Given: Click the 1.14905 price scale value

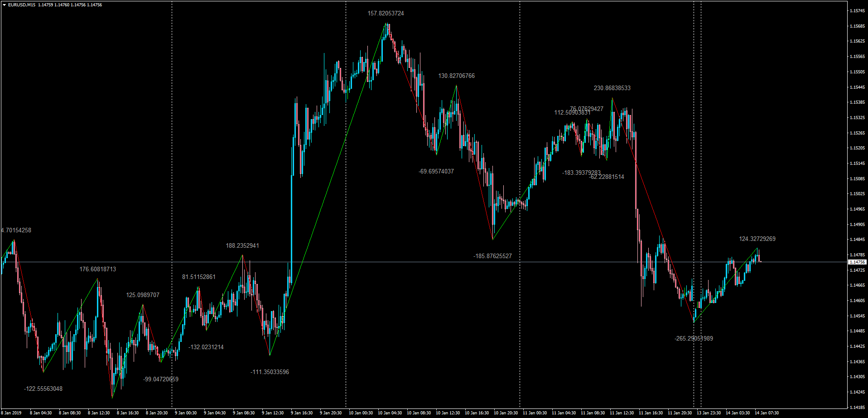Looking at the screenshot, I should coord(857,224).
